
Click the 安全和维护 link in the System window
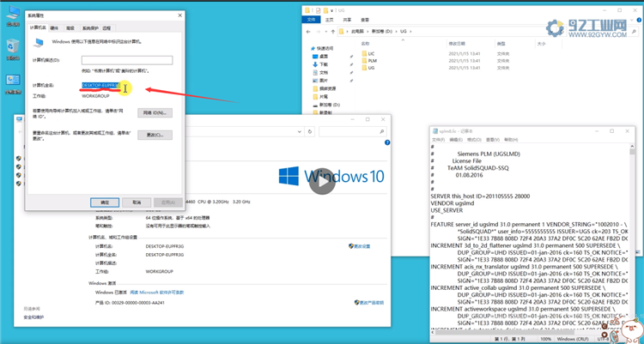[33, 317]
